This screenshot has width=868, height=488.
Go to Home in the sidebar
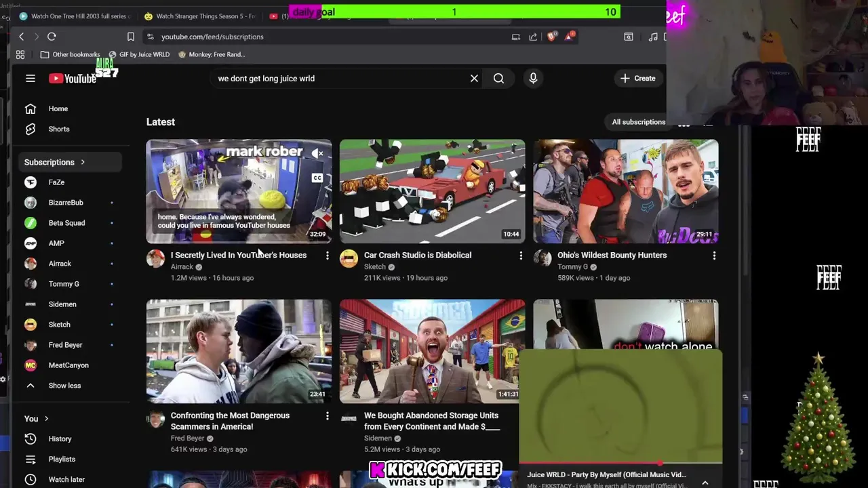coord(71,108)
